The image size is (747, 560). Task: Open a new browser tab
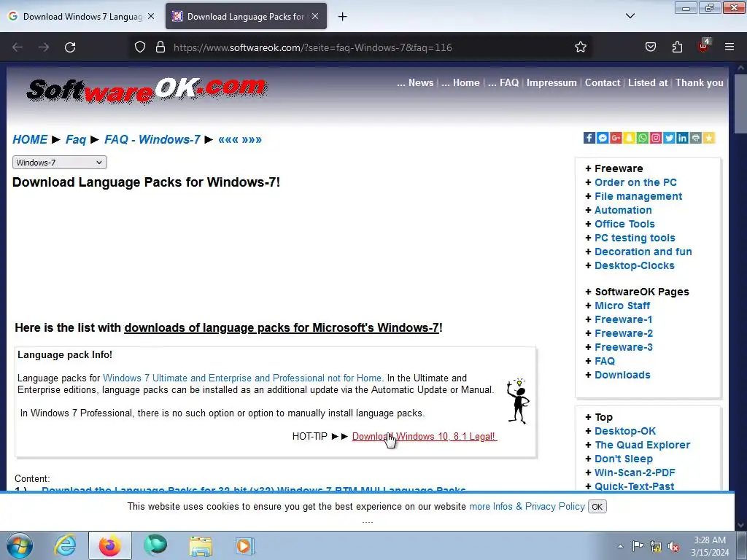[x=342, y=17]
